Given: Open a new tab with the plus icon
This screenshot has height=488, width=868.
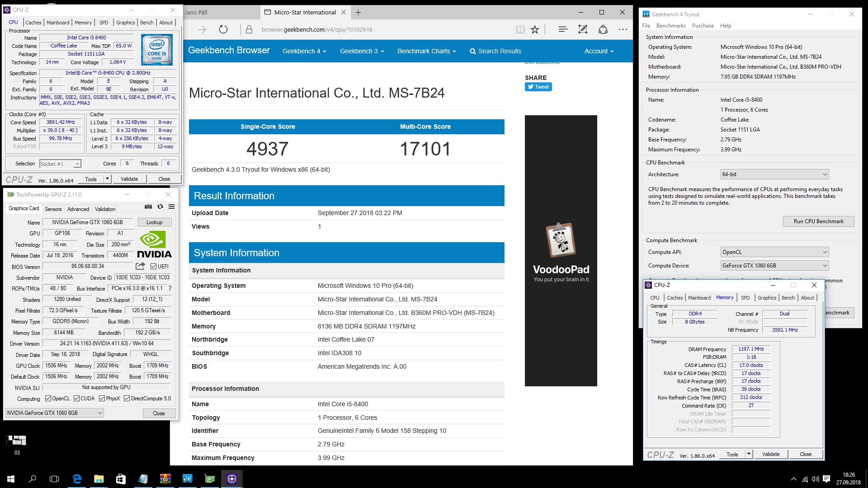Looking at the screenshot, I should tap(358, 13).
